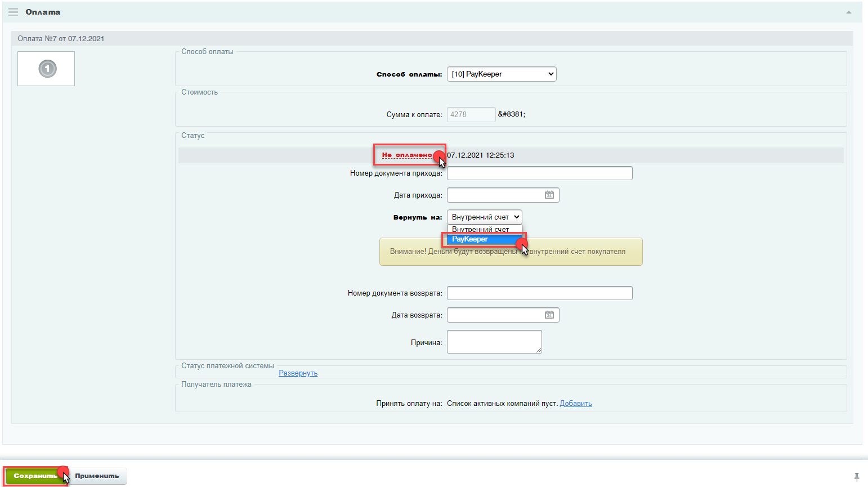Expand payment system status via Развернуть
This screenshot has width=868, height=487.
click(x=298, y=373)
